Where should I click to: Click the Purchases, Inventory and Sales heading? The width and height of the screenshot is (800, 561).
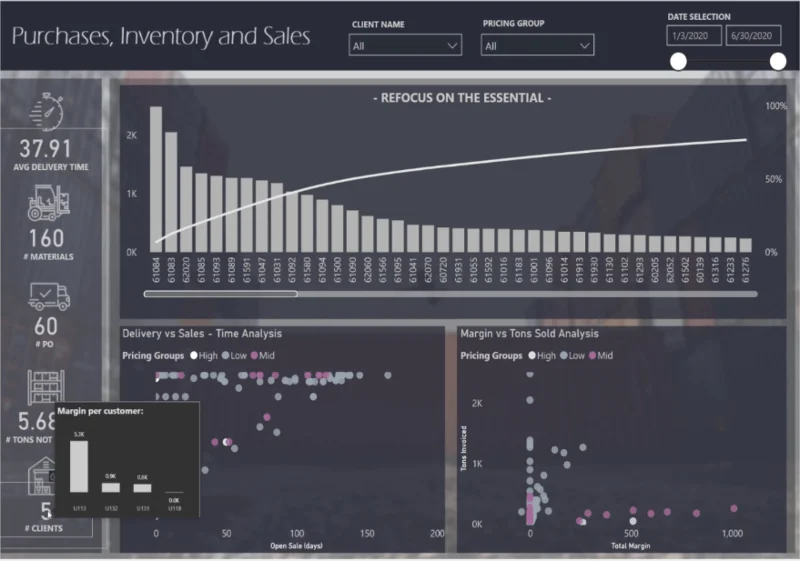[161, 36]
